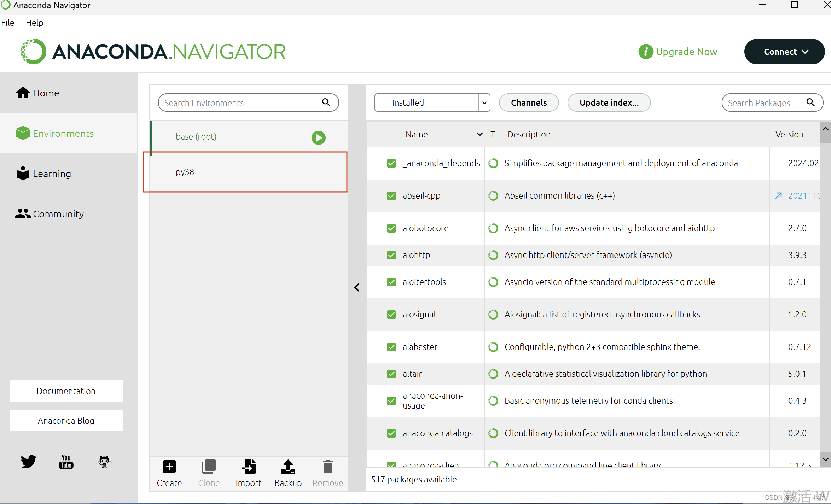
Task: Click the abseil-cpp upgrade arrow icon
Action: coord(778,196)
